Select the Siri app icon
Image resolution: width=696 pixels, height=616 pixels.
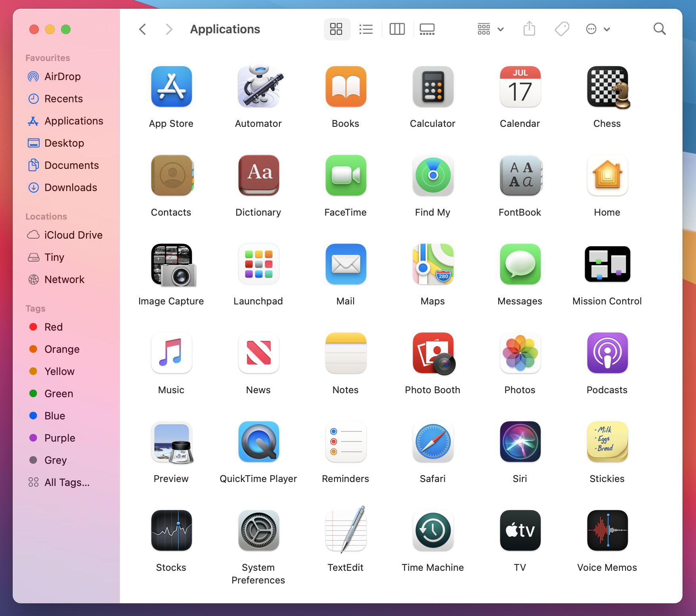click(520, 442)
